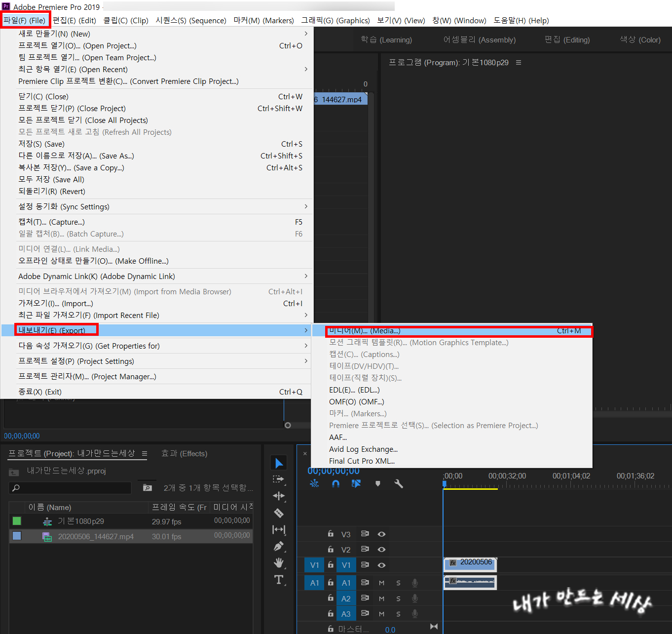Screen dimensions: 672x634
Task: Expand the Open Recent submenu
Action: point(157,69)
